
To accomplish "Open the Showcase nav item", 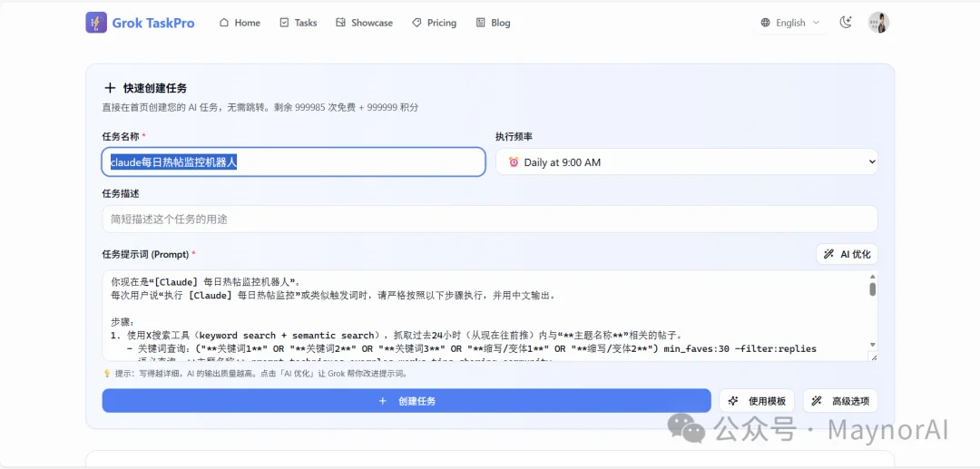I will [365, 23].
